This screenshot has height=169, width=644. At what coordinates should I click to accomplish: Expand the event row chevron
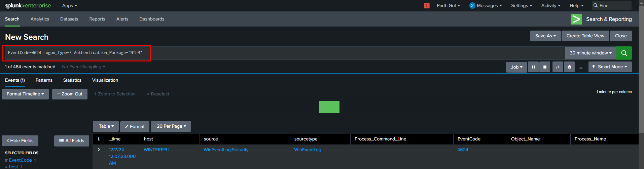[99, 150]
